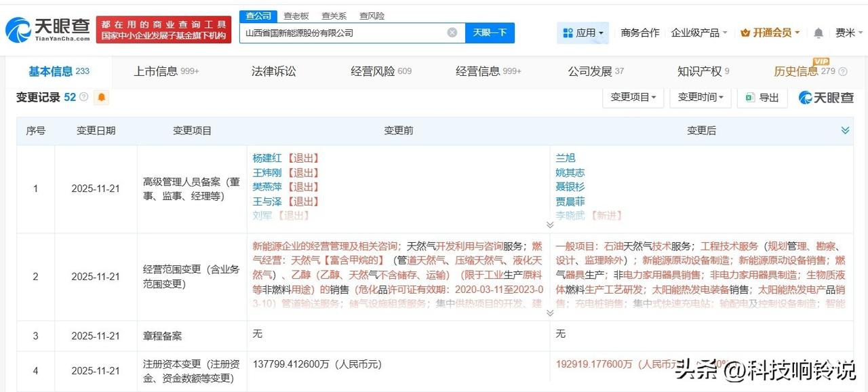Screen dimensions: 868x392
Task: Open the profile link for 兰旭
Action: (x=566, y=157)
